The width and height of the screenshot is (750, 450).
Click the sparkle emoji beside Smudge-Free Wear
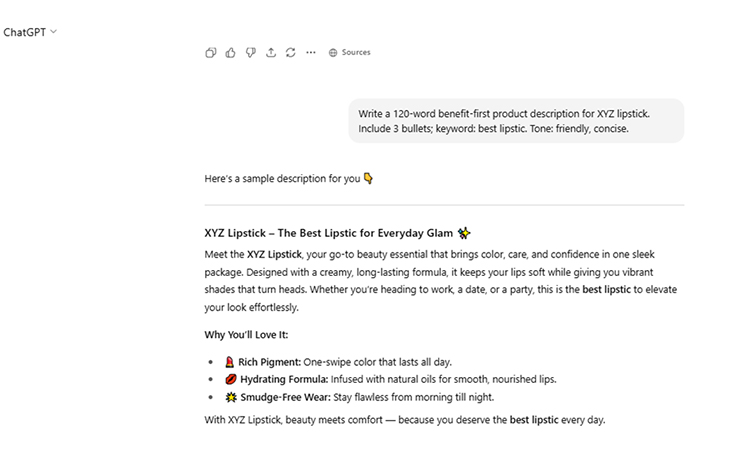click(x=229, y=397)
